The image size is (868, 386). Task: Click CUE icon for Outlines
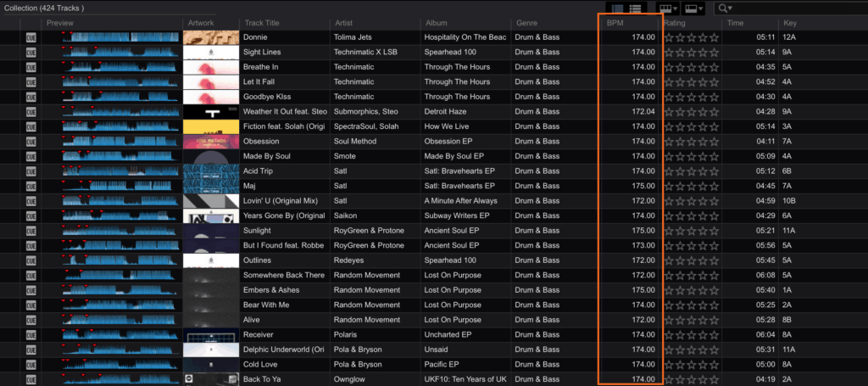point(31,260)
